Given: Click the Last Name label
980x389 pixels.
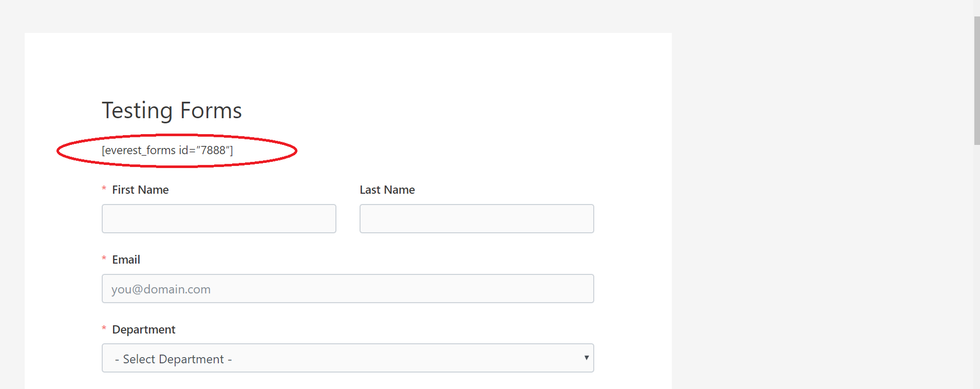Looking at the screenshot, I should coord(387,190).
